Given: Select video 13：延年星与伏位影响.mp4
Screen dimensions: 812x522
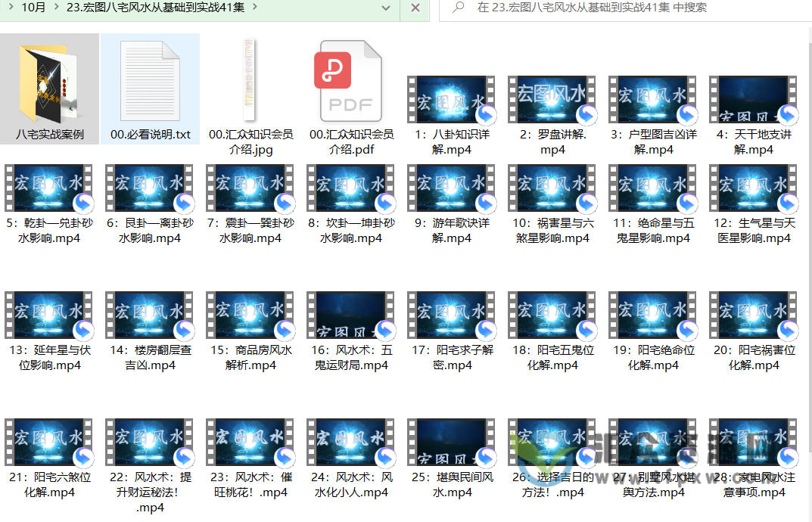Looking at the screenshot, I should coord(49,315).
